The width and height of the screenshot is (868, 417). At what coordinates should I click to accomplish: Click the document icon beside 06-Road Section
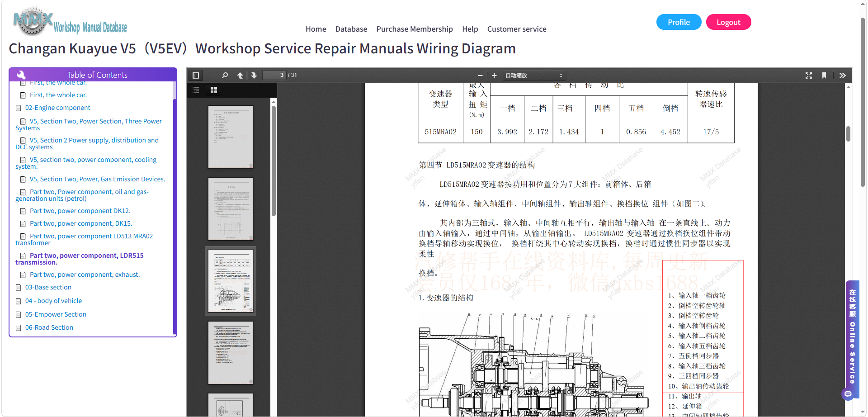19,328
